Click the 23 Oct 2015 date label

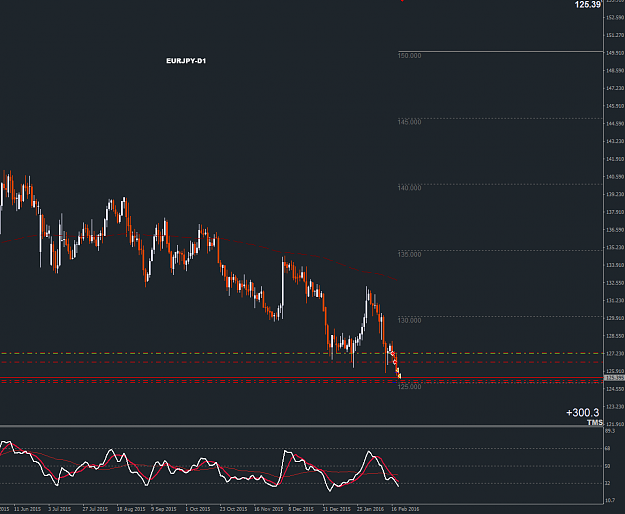tap(233, 509)
